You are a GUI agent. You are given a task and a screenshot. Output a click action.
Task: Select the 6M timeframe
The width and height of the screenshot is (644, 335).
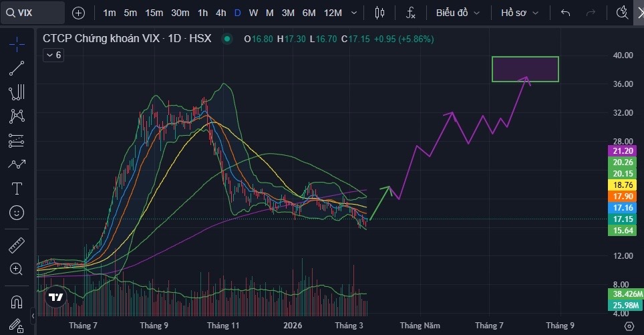pos(309,13)
